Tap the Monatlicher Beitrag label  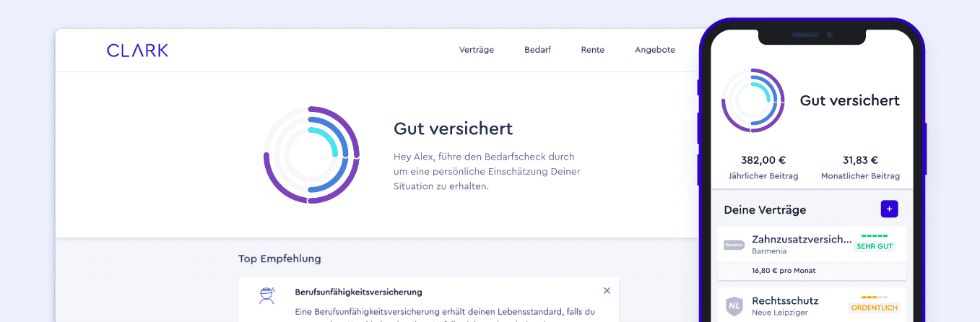coord(860,176)
